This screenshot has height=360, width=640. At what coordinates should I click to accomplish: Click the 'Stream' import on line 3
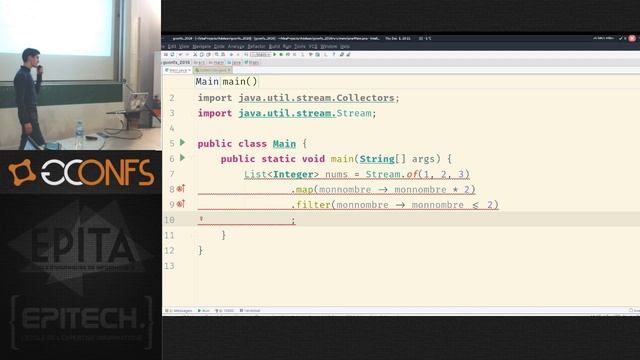[354, 113]
